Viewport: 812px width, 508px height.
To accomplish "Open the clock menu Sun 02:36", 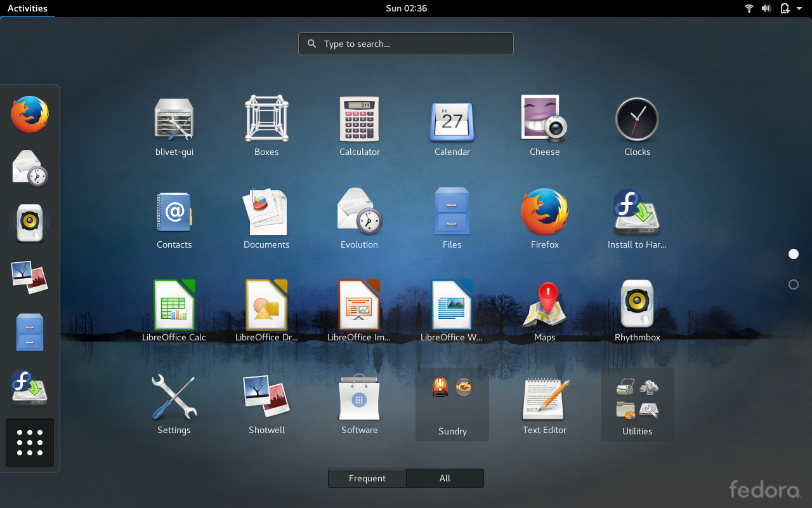I will [x=406, y=8].
